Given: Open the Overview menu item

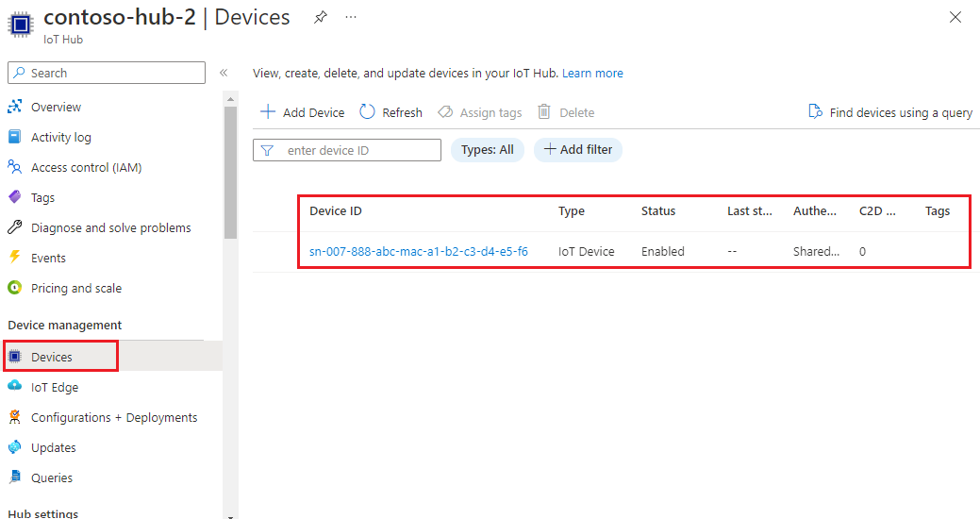Looking at the screenshot, I should click(x=56, y=107).
